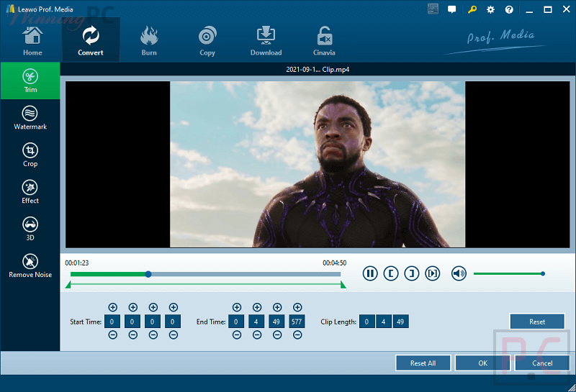Click the Reset button
The width and height of the screenshot is (576, 392).
(537, 322)
